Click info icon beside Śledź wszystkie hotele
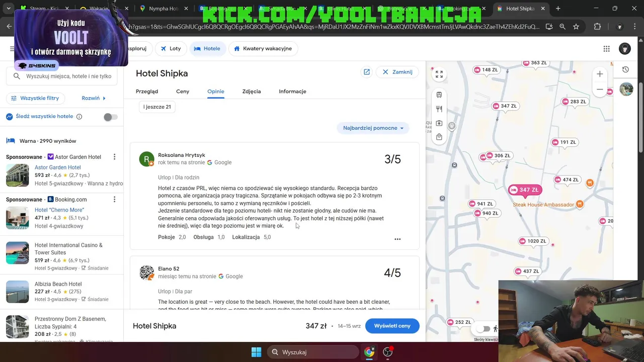The width and height of the screenshot is (644, 362). click(x=79, y=117)
